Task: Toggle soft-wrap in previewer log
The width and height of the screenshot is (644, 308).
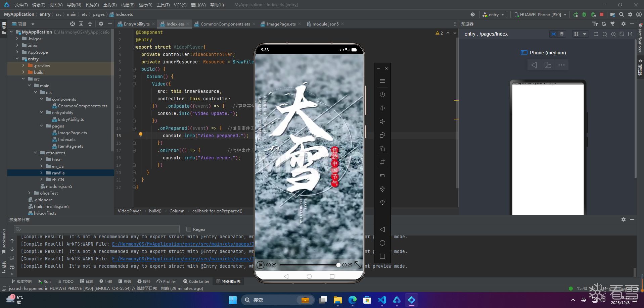Action: [12, 267]
